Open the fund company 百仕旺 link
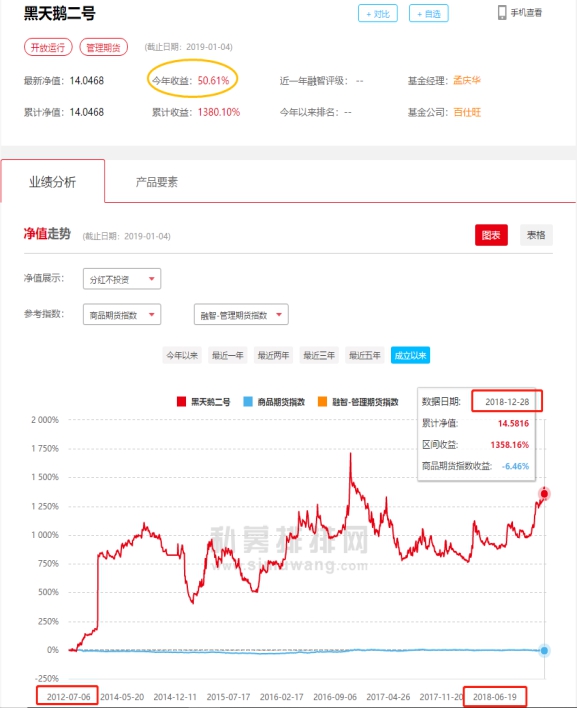577x708 pixels. [467, 112]
